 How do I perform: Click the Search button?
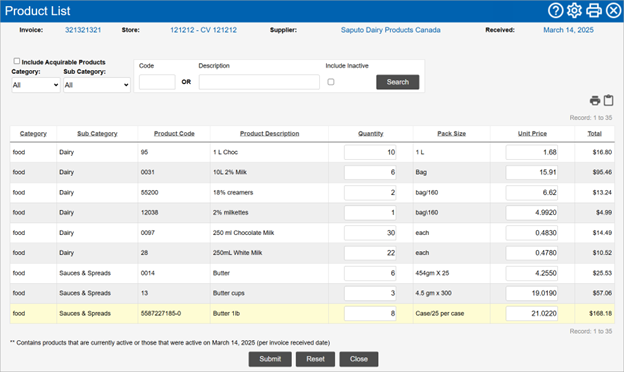pos(398,82)
